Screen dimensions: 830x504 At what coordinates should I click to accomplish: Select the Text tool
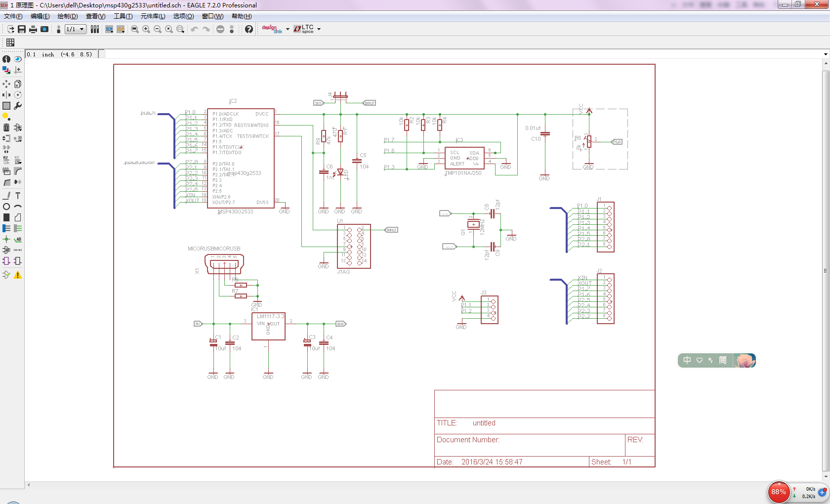18,196
